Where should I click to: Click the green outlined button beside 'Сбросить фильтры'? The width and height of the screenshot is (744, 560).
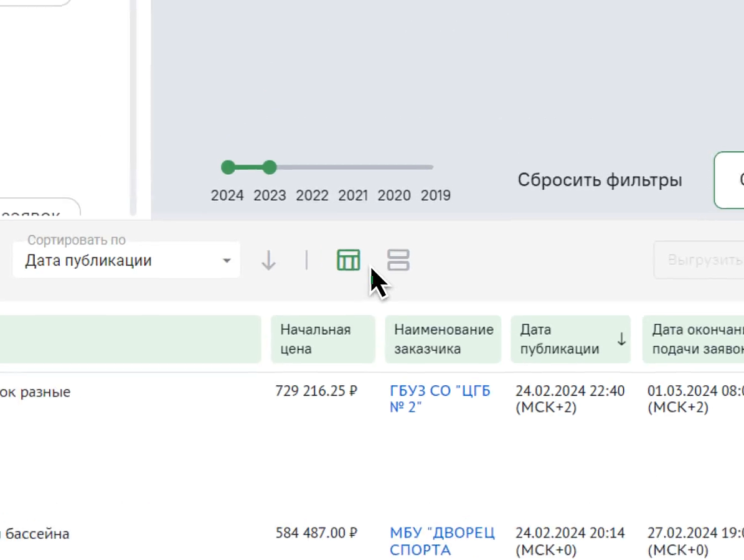(x=729, y=180)
